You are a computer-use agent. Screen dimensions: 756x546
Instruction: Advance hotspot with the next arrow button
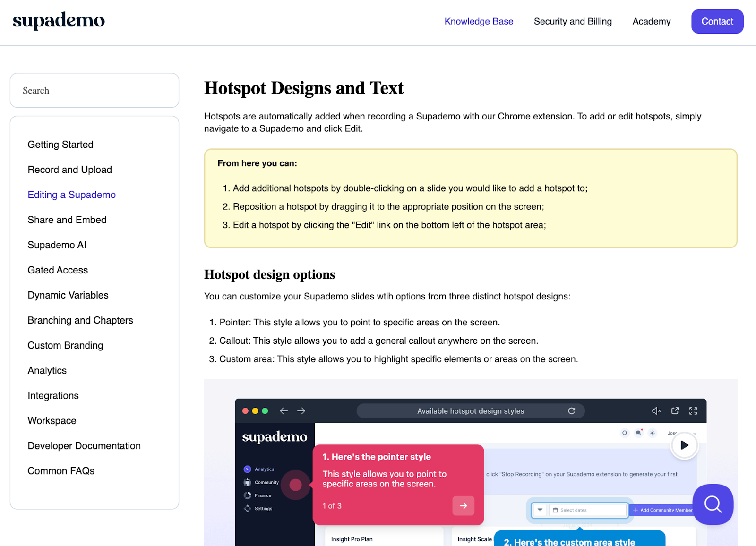coord(463,505)
